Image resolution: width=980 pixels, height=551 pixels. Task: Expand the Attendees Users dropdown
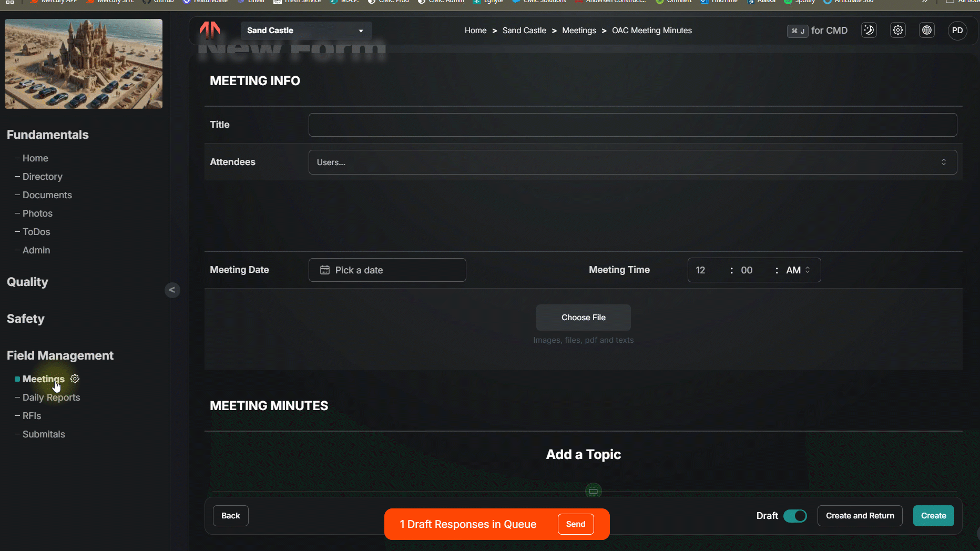632,162
